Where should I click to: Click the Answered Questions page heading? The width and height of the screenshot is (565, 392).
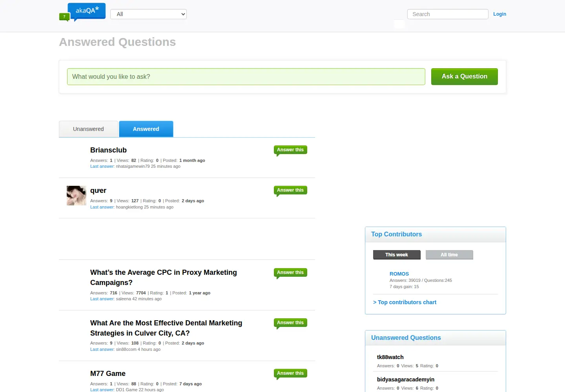point(117,42)
